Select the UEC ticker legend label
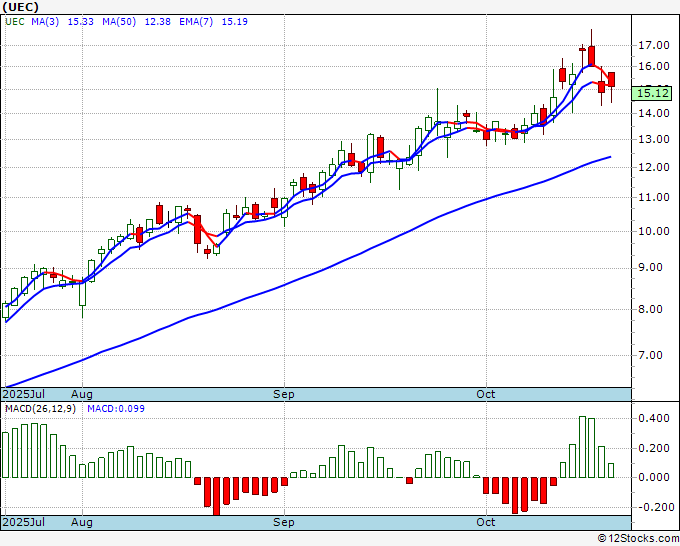 pyautogui.click(x=15, y=22)
